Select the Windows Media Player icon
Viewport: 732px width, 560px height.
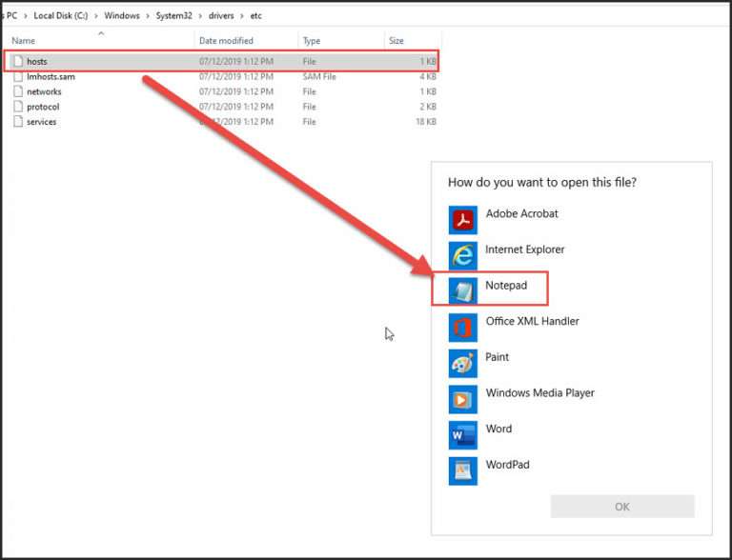[462, 398]
